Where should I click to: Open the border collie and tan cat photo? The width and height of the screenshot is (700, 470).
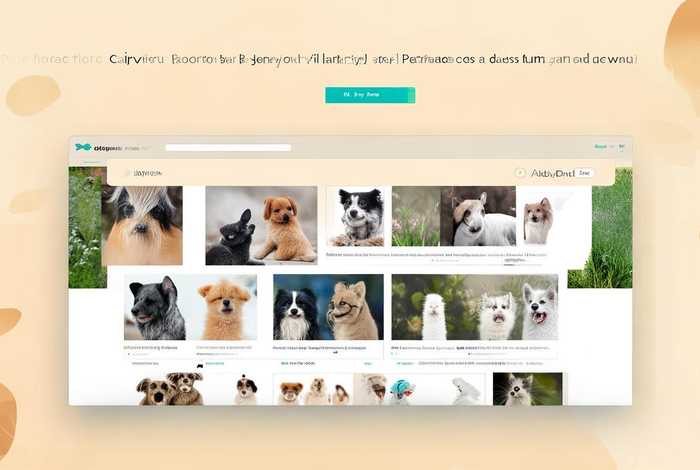(328, 307)
